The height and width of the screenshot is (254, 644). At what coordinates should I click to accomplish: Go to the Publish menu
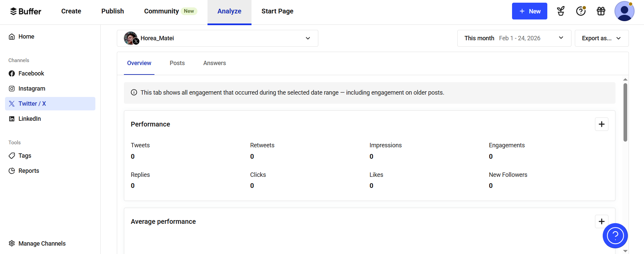tap(112, 11)
